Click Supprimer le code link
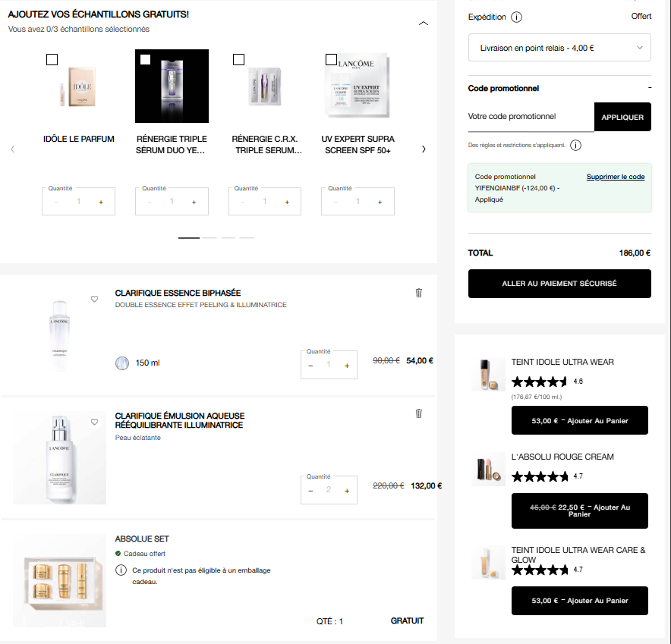 click(615, 177)
